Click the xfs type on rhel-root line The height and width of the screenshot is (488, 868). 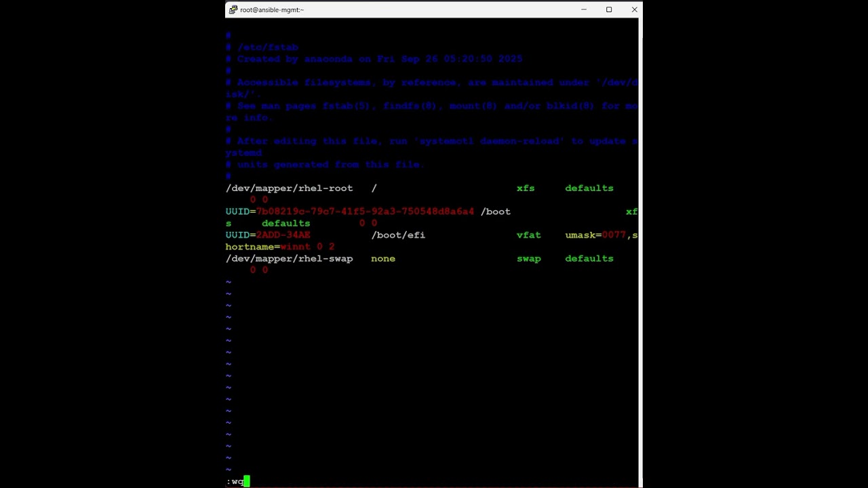point(526,188)
